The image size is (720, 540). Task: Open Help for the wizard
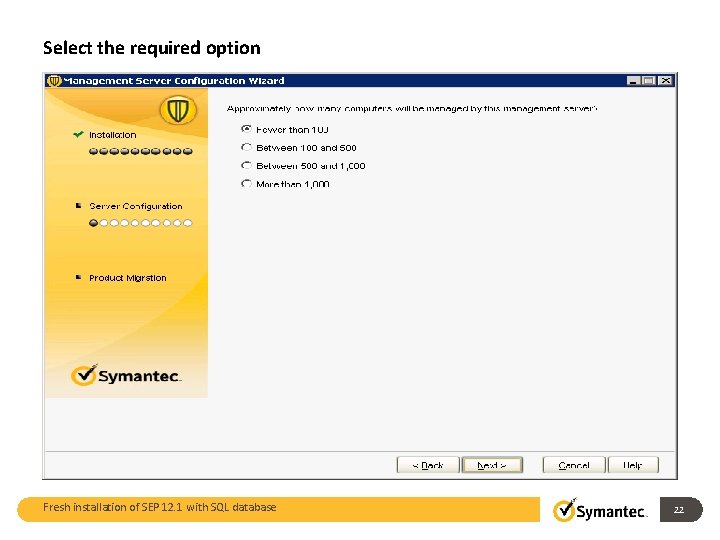click(x=633, y=465)
